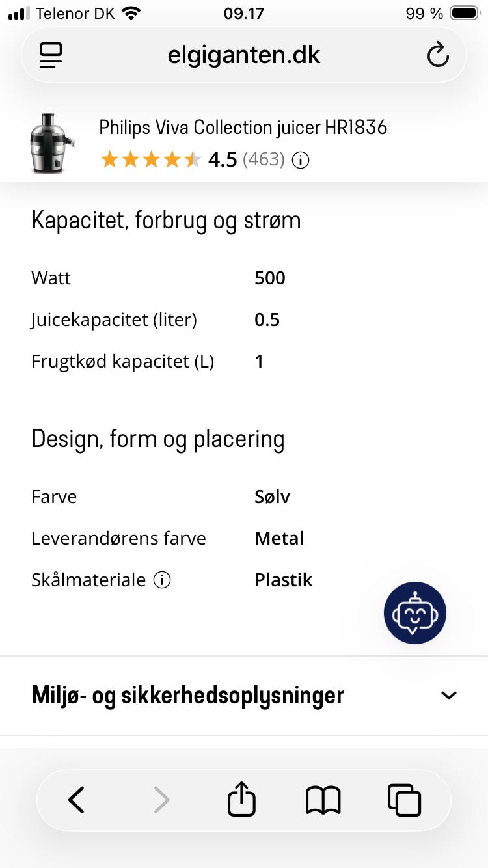Open the chatbot assistant bubble
The height and width of the screenshot is (868, 488).
[415, 613]
